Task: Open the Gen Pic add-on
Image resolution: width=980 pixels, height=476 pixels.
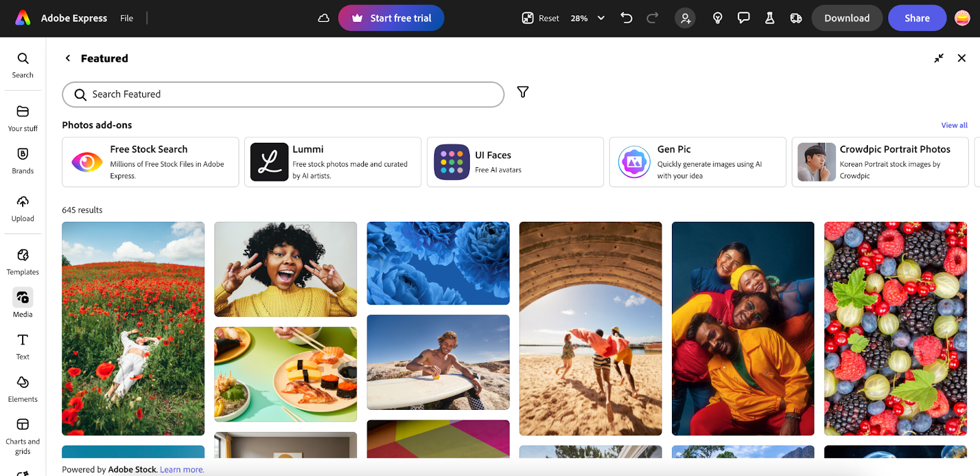Action: click(698, 162)
